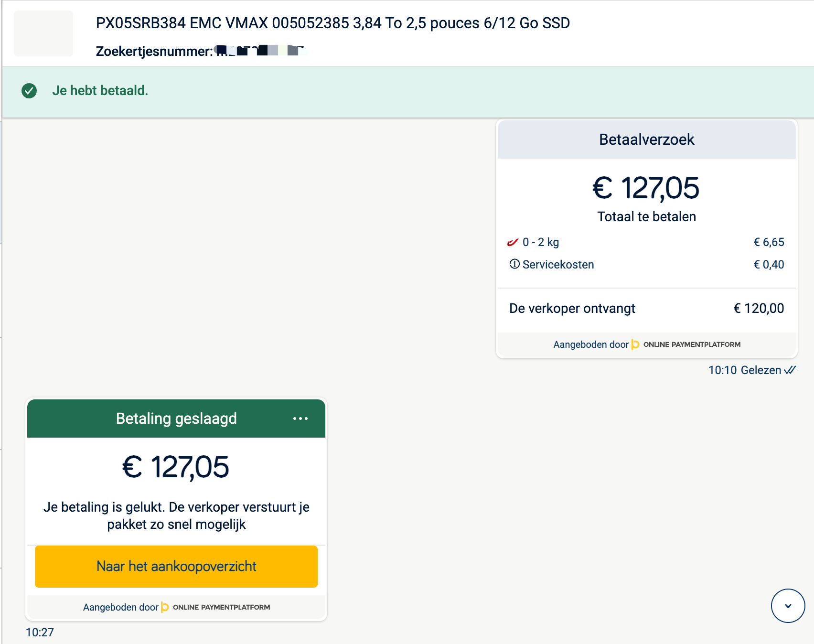Viewport: 814px width, 644px height.
Task: Click the 10:27 message timestamp
Action: (x=40, y=633)
